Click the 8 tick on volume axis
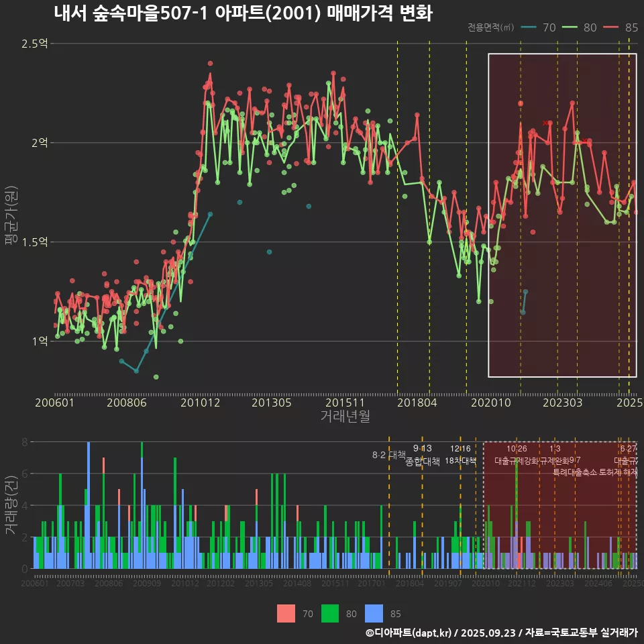644x644 pixels. [25, 442]
